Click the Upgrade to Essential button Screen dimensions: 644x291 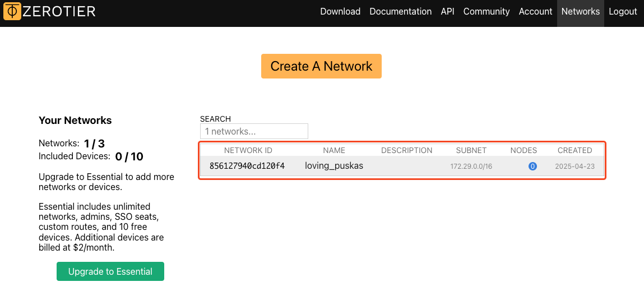click(110, 272)
